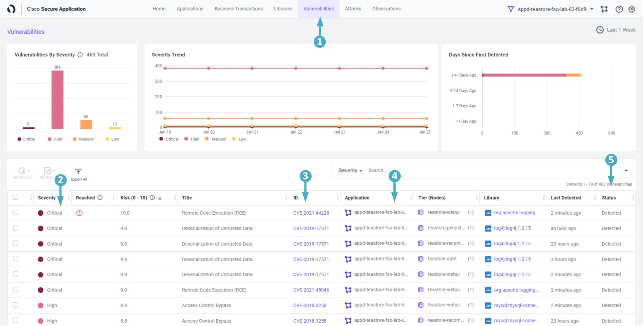Open the help question mark icon
This screenshot has height=326, width=644.
[619, 9]
